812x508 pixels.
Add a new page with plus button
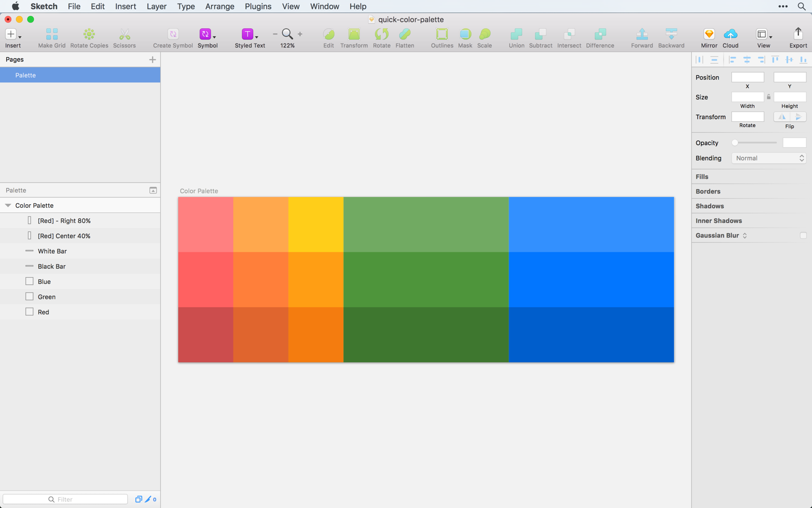pos(152,59)
